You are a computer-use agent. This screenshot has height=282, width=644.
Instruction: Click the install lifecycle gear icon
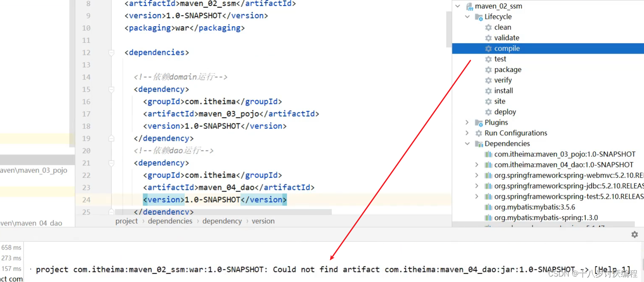pos(488,91)
